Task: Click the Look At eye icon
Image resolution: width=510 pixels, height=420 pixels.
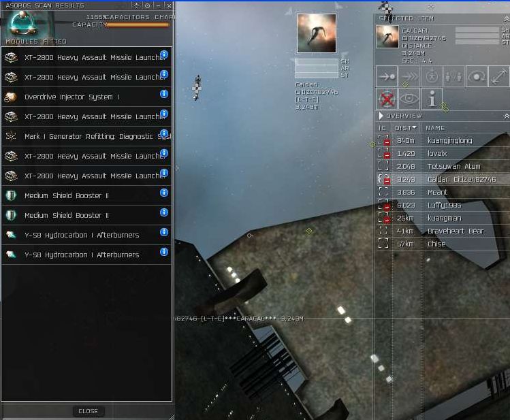Action: pos(409,99)
